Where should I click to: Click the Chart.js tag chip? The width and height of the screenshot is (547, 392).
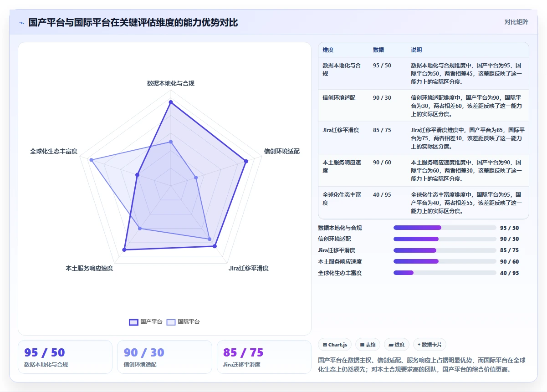[335, 345]
